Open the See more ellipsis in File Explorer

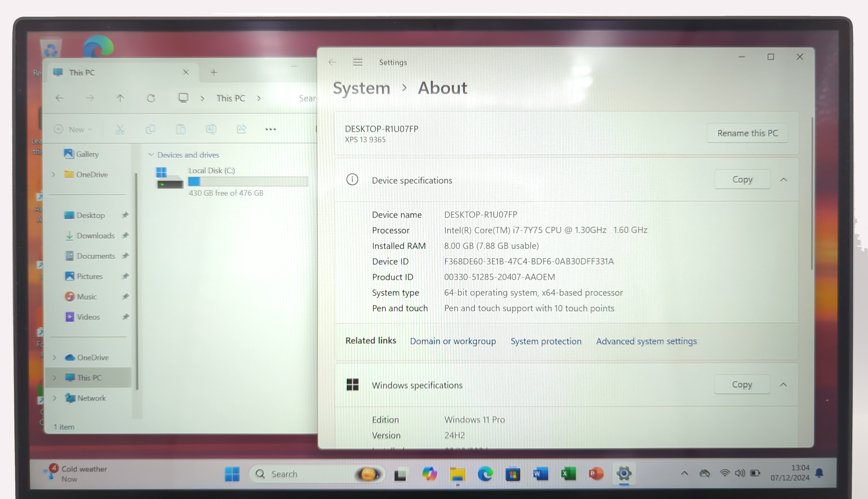[270, 129]
